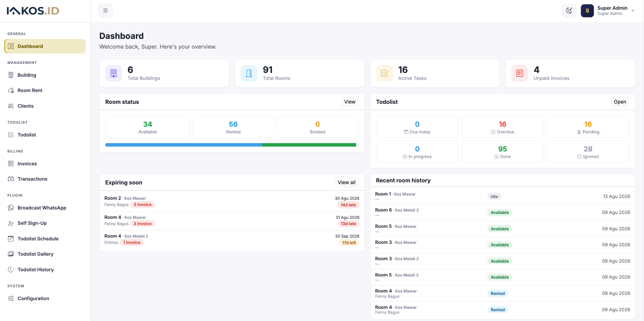Click the Todolist checkbox icon in the sidebar

click(11, 135)
